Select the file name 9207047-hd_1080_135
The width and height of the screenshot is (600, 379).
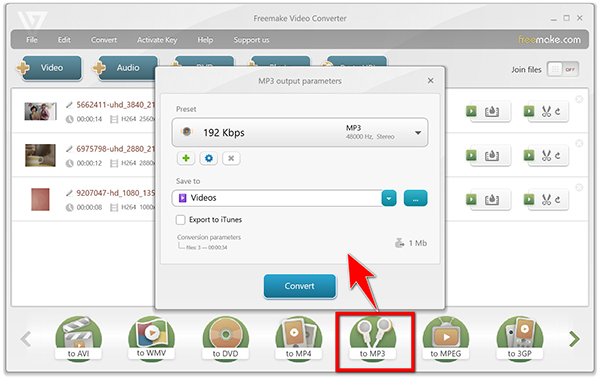tap(115, 193)
